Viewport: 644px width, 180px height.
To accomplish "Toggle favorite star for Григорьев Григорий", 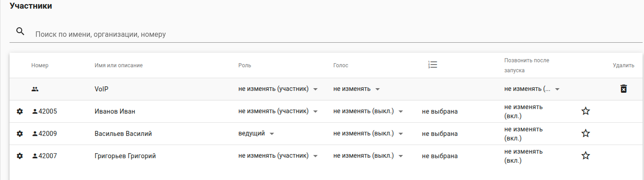I will pos(585,155).
